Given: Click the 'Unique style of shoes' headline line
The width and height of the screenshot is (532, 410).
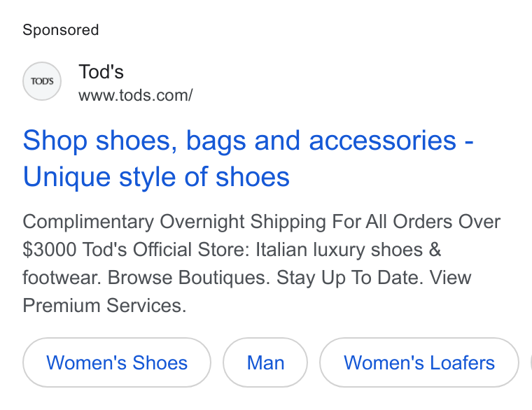Looking at the screenshot, I should click(x=156, y=177).
